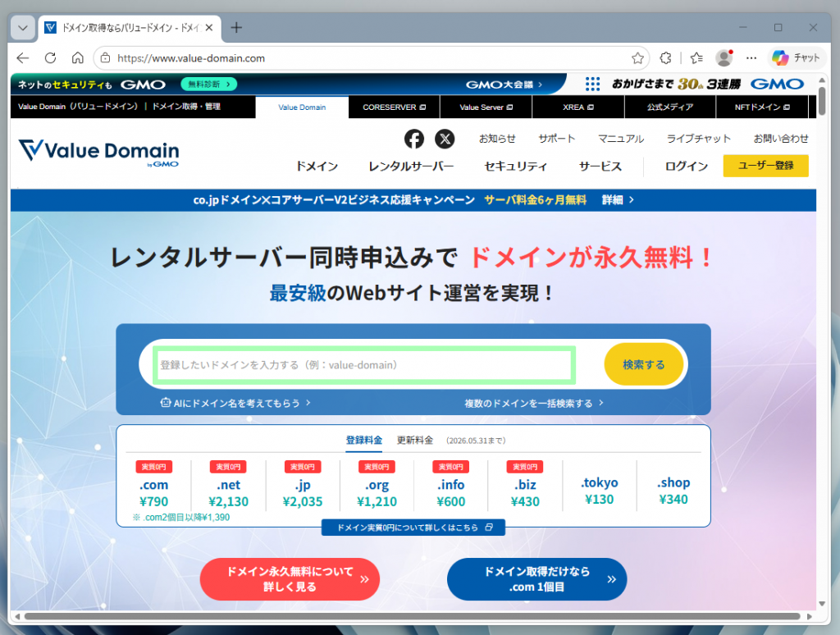Open the お知らせ link
Screen dimensions: 840x635
pyautogui.click(x=496, y=139)
